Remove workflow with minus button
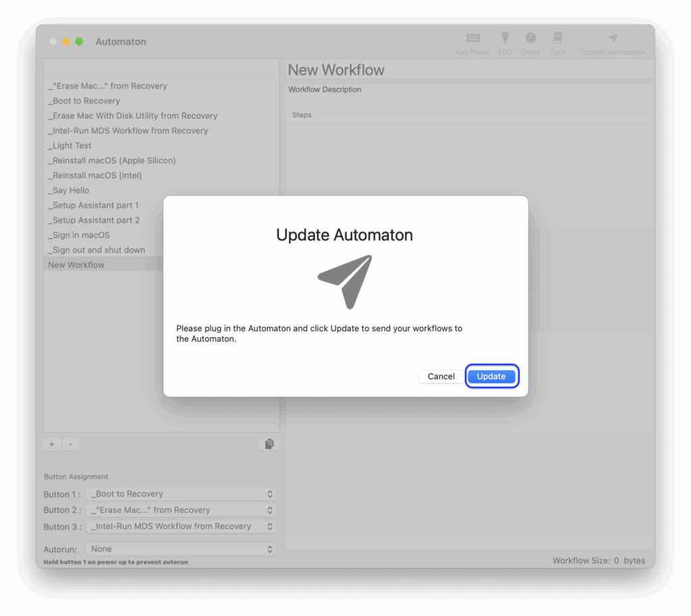691x616 pixels. [70, 444]
